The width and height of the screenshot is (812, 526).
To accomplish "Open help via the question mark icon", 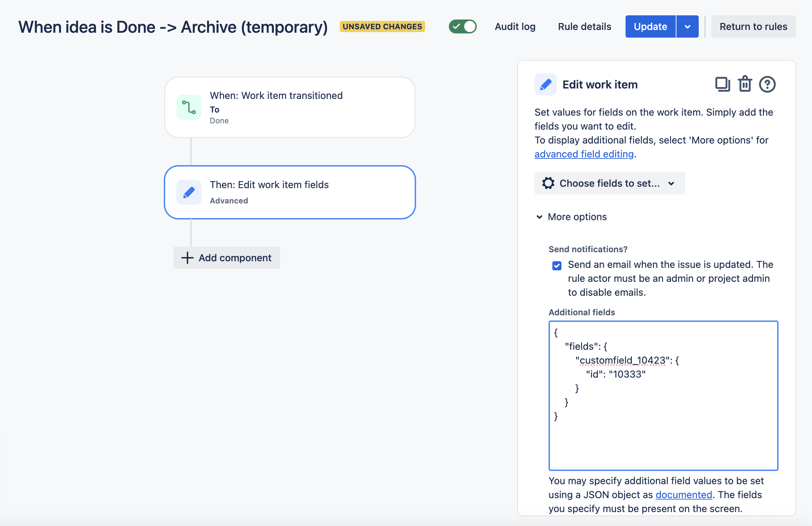I will [x=767, y=84].
